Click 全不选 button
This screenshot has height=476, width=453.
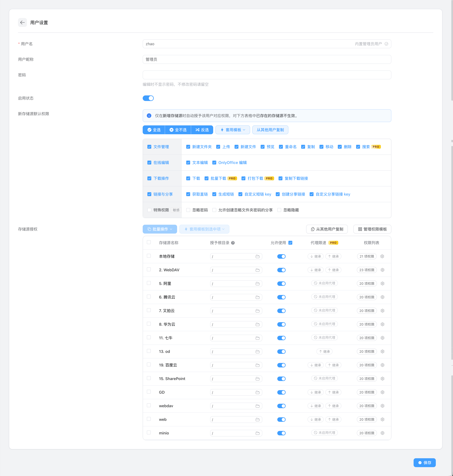pos(178,130)
